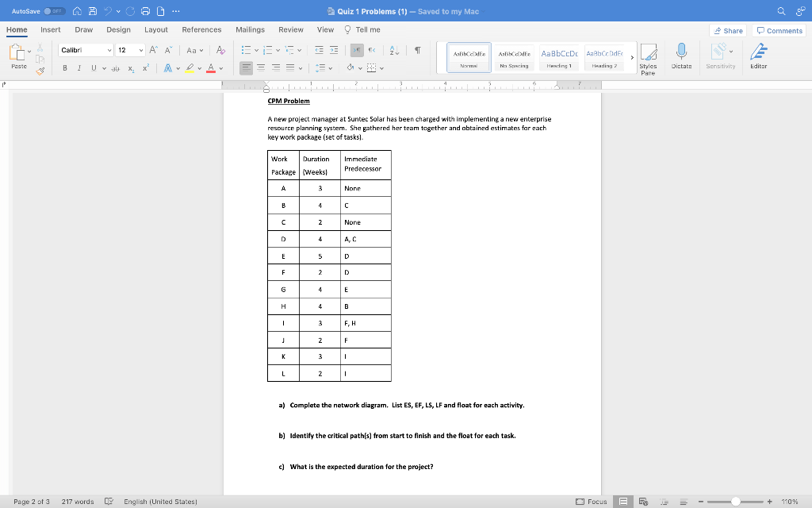Toggle strikethrough formatting
This screenshot has height=508, width=812.
point(116,68)
